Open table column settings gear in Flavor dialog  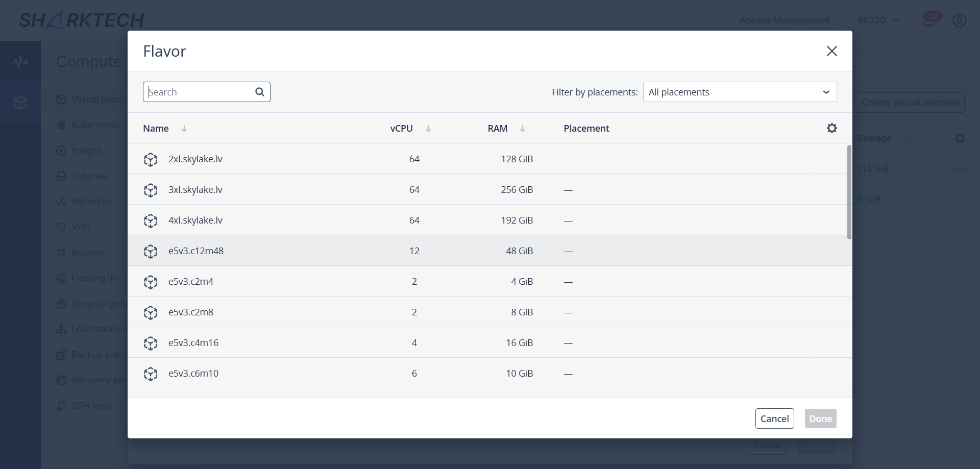click(x=832, y=128)
